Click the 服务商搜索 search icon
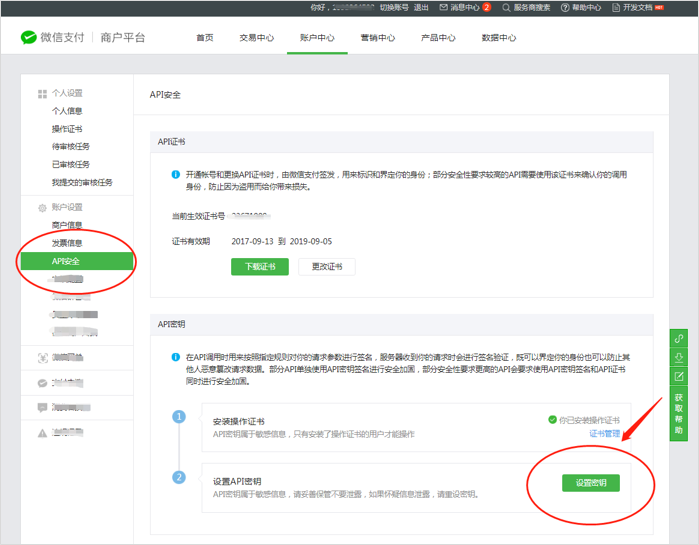 point(506,7)
